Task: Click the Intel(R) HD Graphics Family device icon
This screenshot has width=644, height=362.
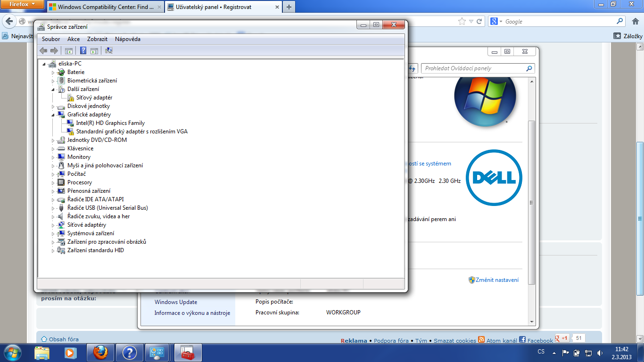Action: pyautogui.click(x=70, y=123)
